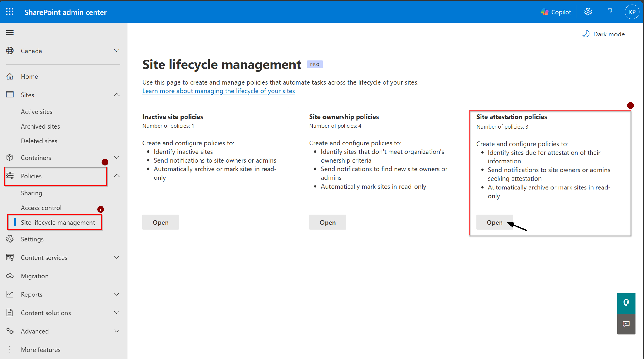Click the lifecycle management learn more link
The height and width of the screenshot is (359, 644).
218,91
